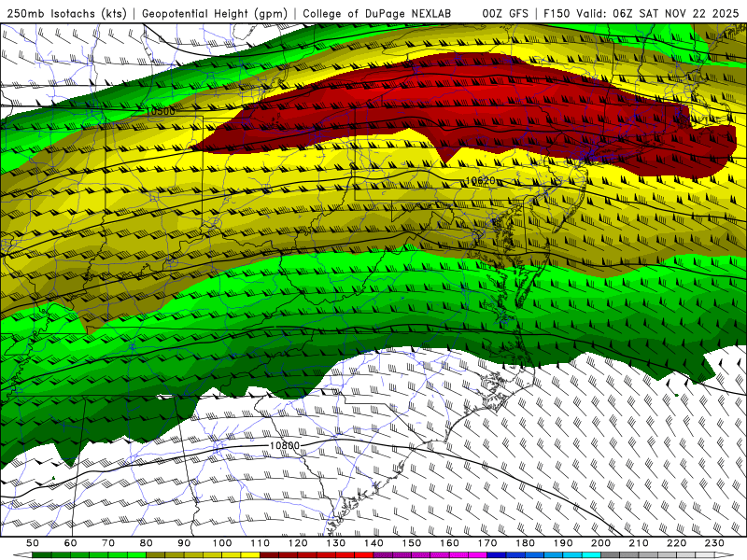The width and height of the screenshot is (747, 560).
Task: Click the "College of DuPage NEXLAB" label
Action: pyautogui.click(x=377, y=13)
